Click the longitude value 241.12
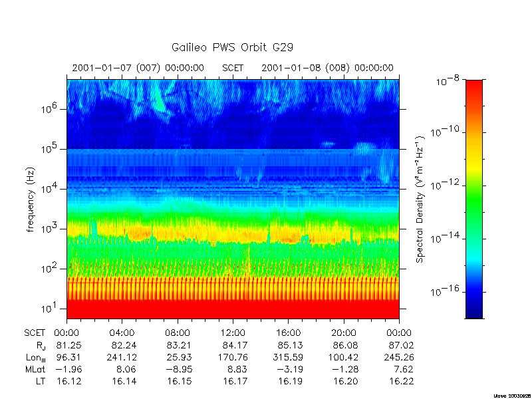Screen dimensions: 532x399 click(x=122, y=357)
